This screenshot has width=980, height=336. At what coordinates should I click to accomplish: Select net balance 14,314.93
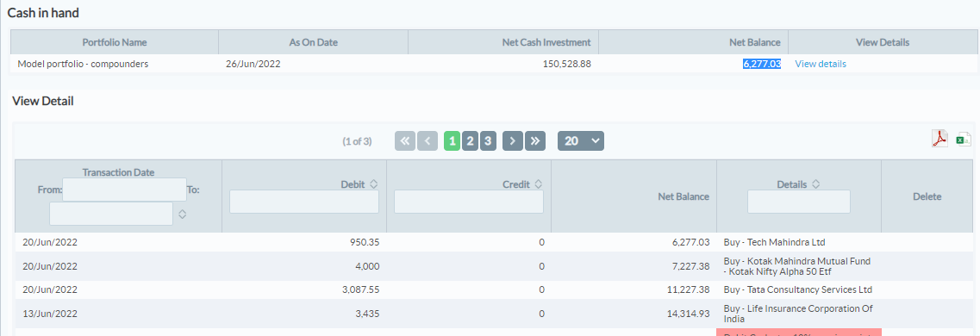pos(689,314)
